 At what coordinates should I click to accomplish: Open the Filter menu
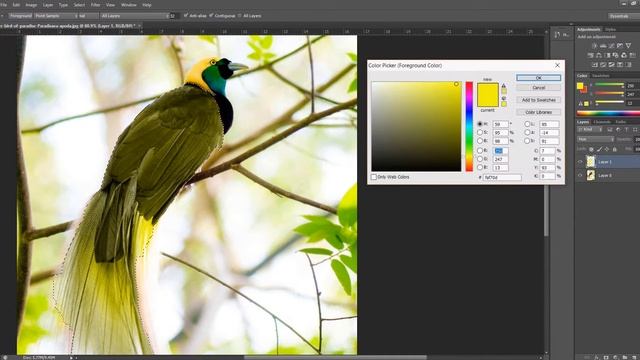coord(96,5)
